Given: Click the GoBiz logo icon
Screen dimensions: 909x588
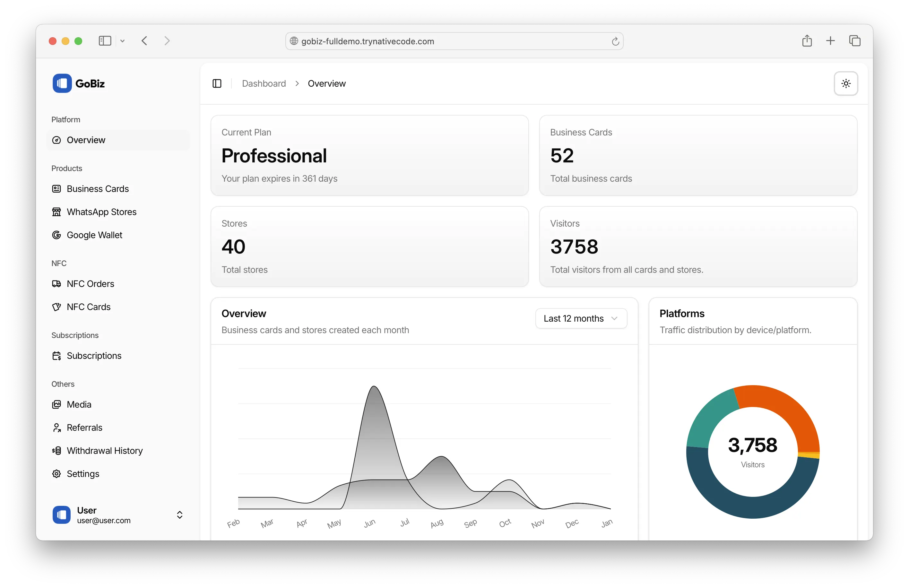Looking at the screenshot, I should pyautogui.click(x=62, y=83).
